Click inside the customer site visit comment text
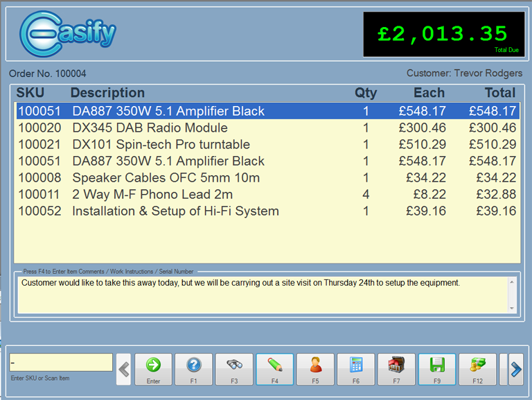Image resolution: width=532 pixels, height=400 pixels. click(x=240, y=283)
